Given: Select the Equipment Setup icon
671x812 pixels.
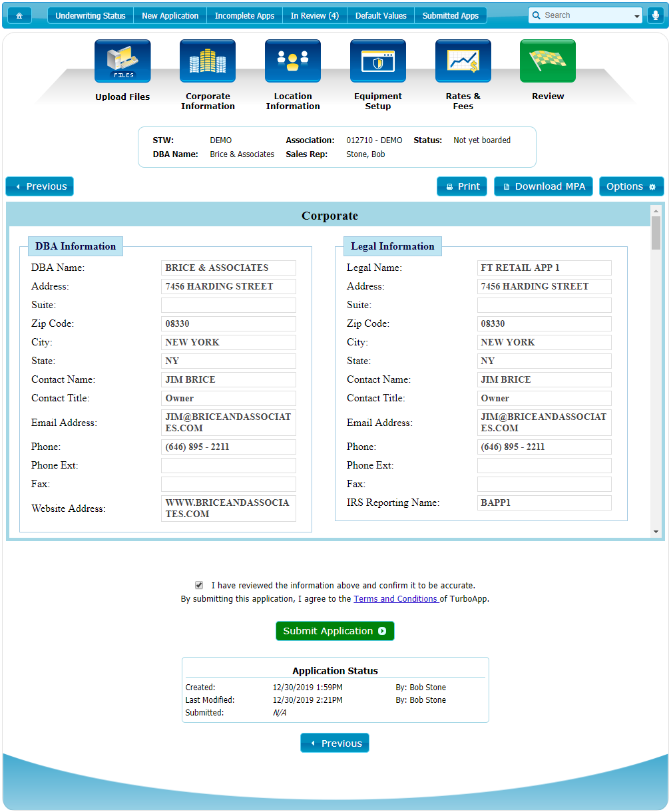Looking at the screenshot, I should (x=378, y=61).
